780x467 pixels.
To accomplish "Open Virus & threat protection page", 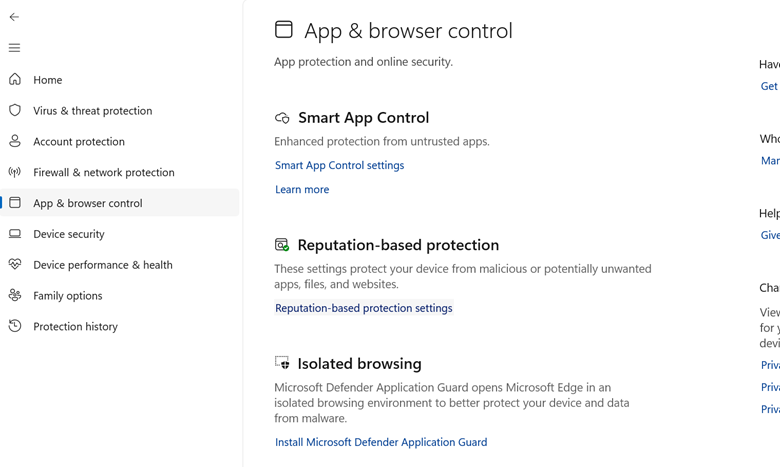I will (x=119, y=110).
